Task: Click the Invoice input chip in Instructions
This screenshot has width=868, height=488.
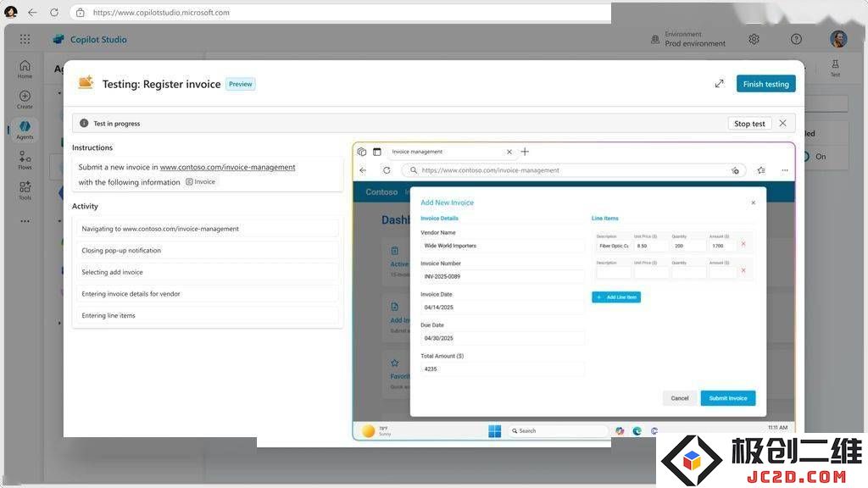Action: tap(200, 181)
